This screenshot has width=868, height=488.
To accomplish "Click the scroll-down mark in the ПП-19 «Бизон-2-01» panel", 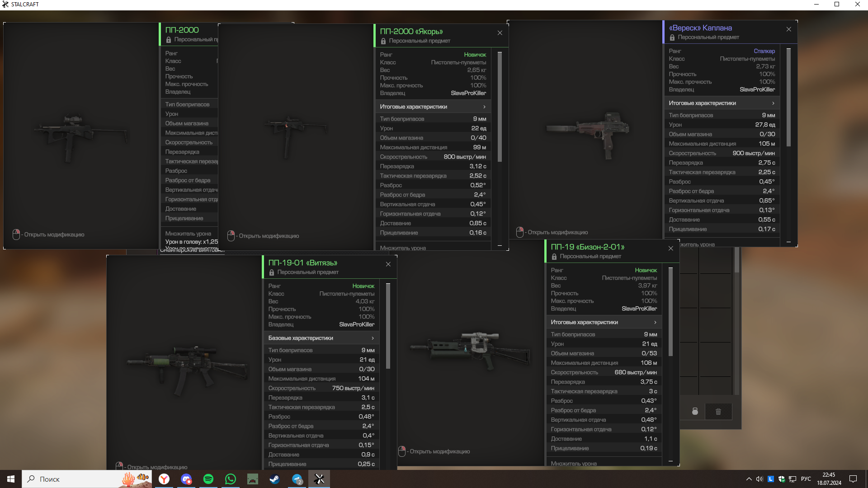I will point(670,461).
